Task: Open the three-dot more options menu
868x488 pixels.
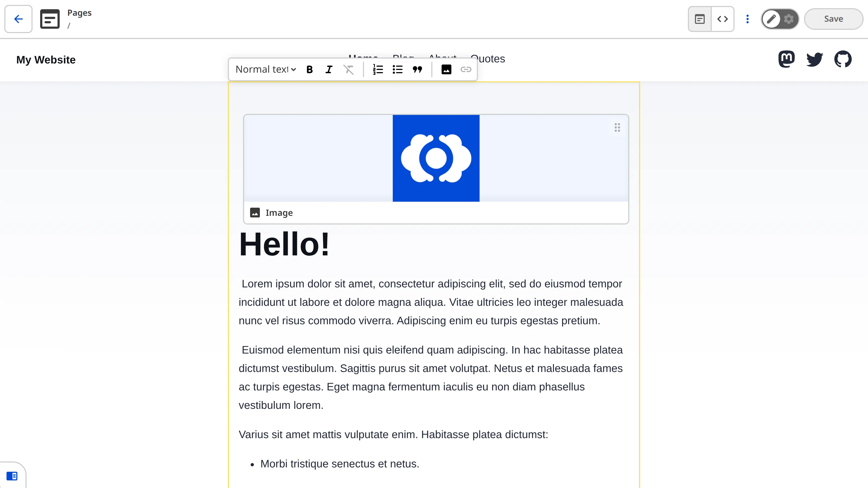Action: [747, 19]
